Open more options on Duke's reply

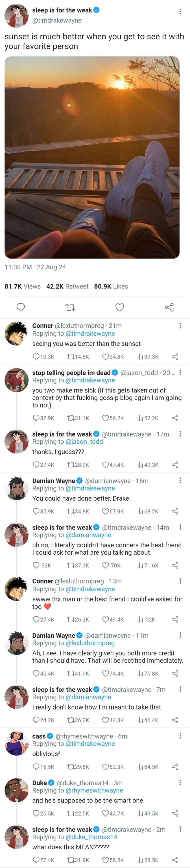(x=180, y=782)
